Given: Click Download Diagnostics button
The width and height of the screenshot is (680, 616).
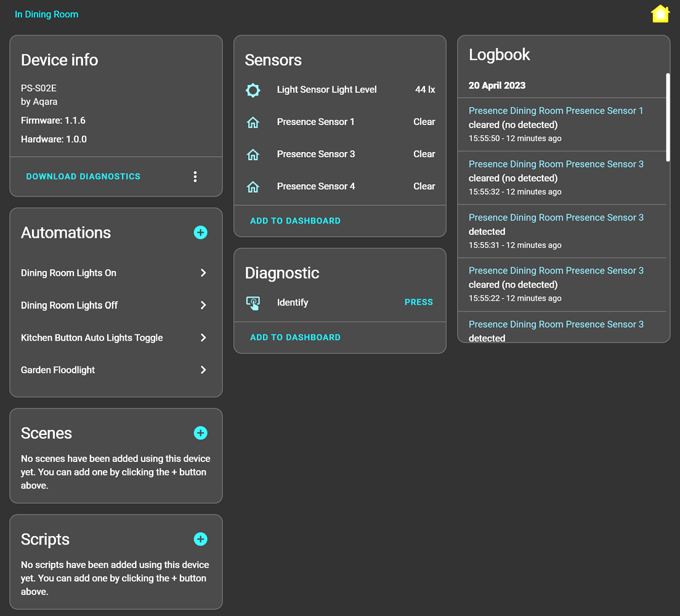Looking at the screenshot, I should click(83, 177).
